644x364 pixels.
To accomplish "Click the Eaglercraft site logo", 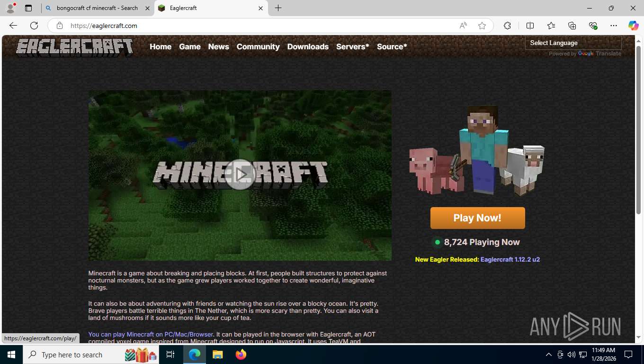I will tap(74, 47).
